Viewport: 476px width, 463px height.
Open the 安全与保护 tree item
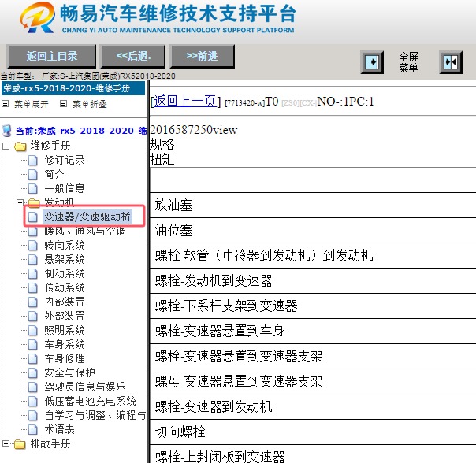(70, 372)
